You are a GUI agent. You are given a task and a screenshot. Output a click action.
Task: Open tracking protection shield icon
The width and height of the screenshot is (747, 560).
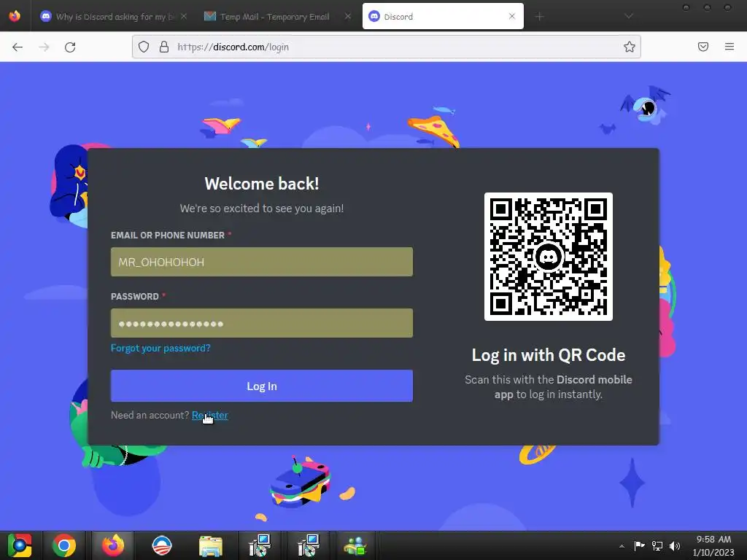tap(144, 47)
